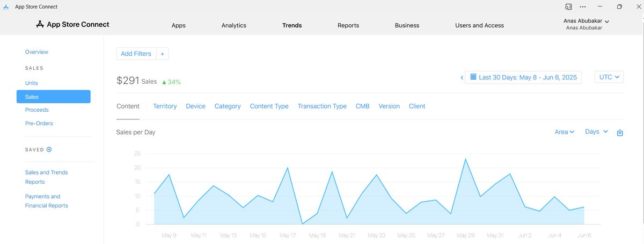Open the Days interval dropdown
644x244 pixels.
pyautogui.click(x=596, y=132)
